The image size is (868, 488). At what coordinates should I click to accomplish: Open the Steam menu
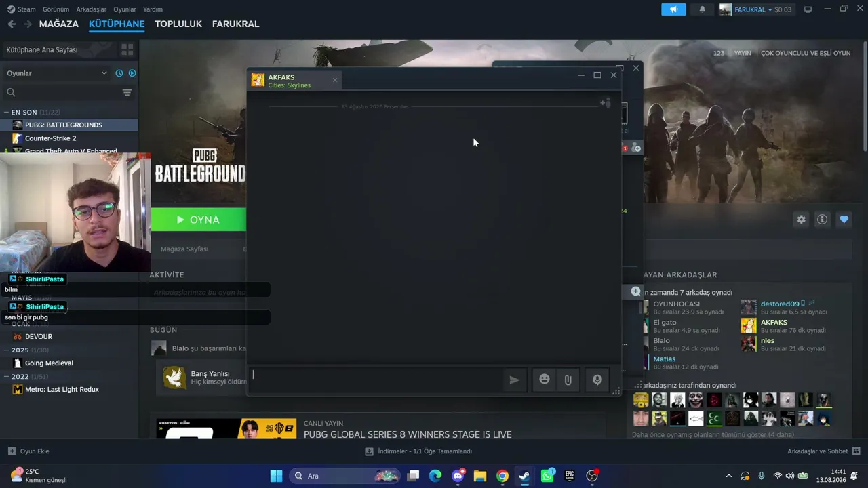tap(22, 9)
